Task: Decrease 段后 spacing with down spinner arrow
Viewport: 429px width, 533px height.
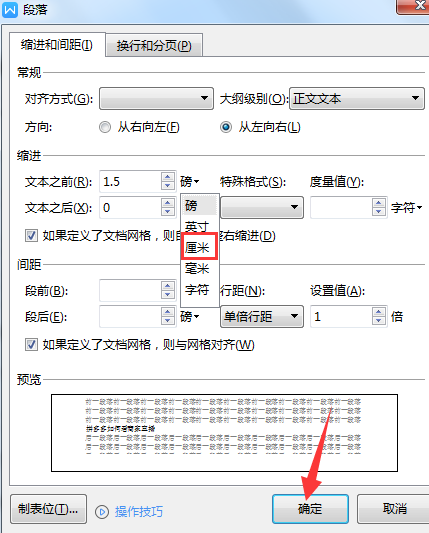Action: coord(168,321)
